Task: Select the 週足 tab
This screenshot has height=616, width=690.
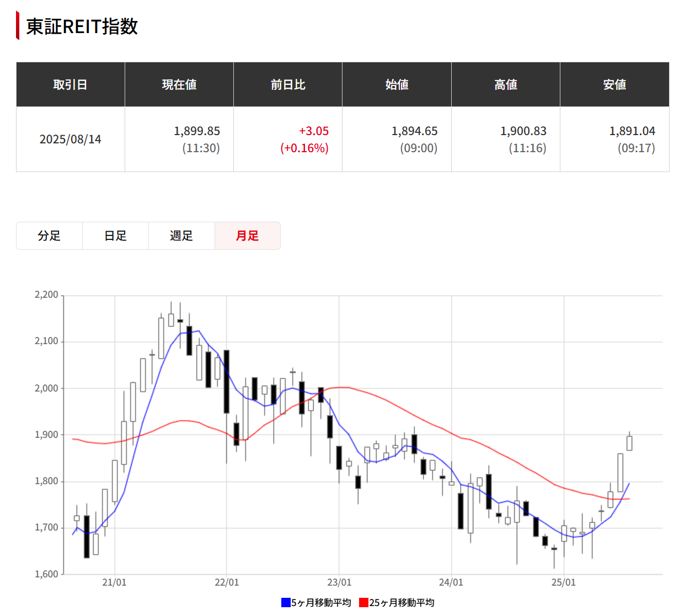Action: click(x=181, y=235)
